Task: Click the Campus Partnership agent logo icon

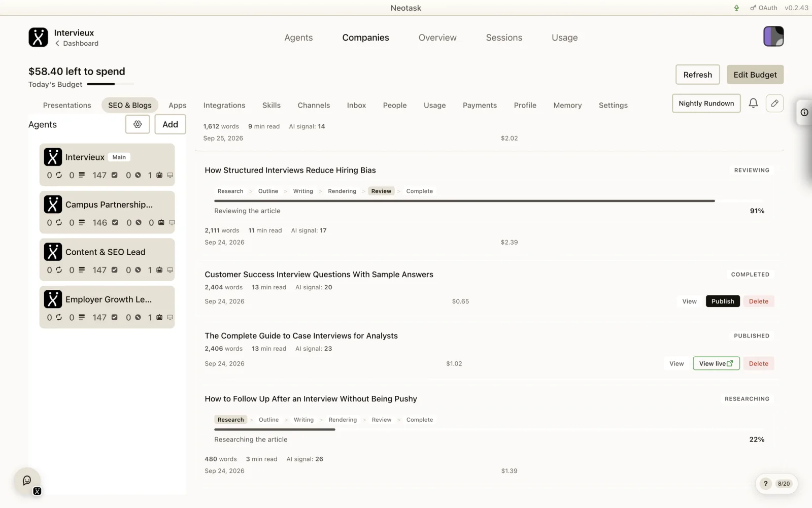Action: [x=53, y=204]
